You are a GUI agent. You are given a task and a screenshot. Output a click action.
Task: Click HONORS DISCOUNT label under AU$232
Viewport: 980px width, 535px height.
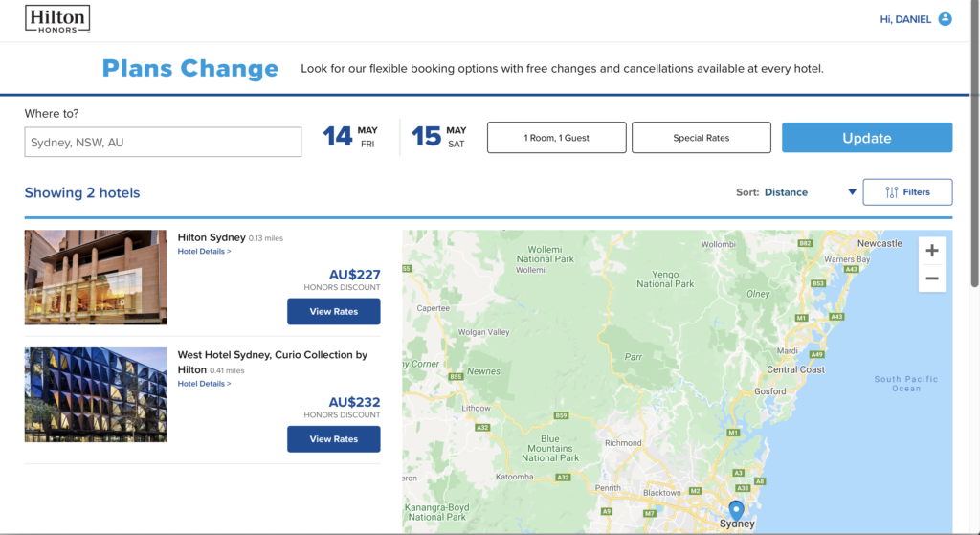click(x=342, y=415)
